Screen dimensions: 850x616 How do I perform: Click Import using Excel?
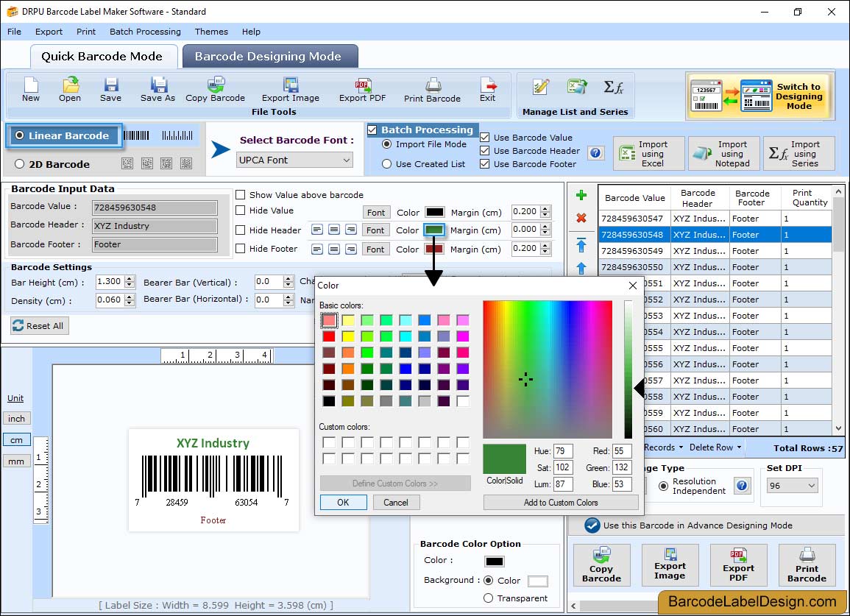click(649, 154)
